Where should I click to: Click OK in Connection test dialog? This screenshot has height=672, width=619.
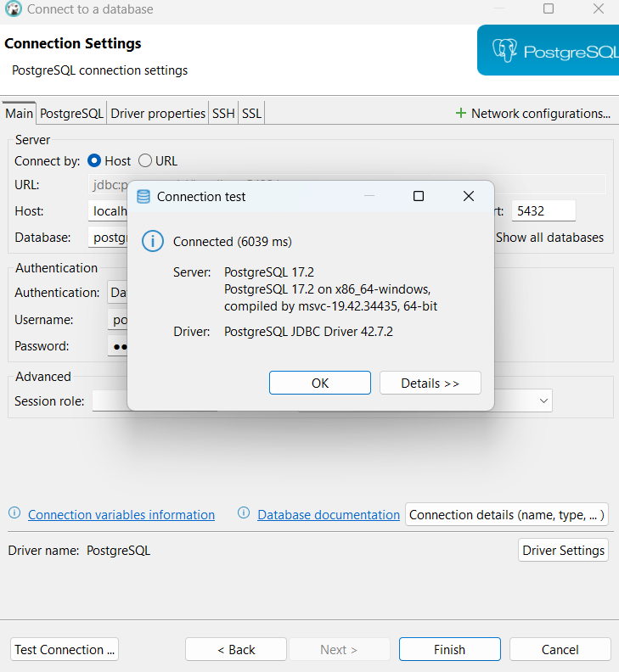(x=320, y=383)
